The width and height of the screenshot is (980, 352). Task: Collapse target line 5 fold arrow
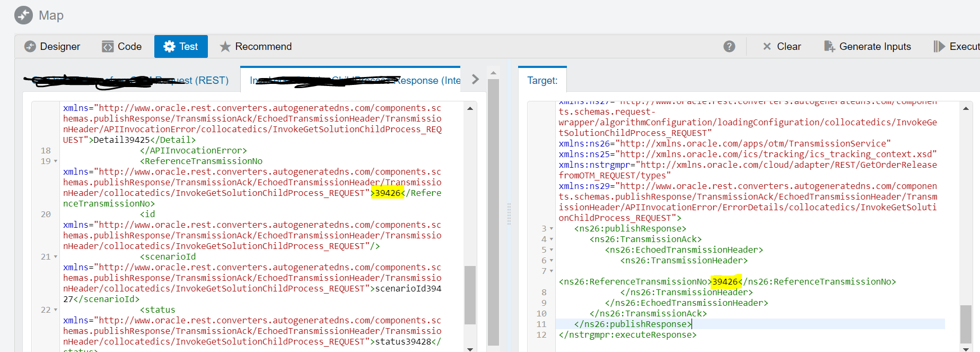click(552, 250)
